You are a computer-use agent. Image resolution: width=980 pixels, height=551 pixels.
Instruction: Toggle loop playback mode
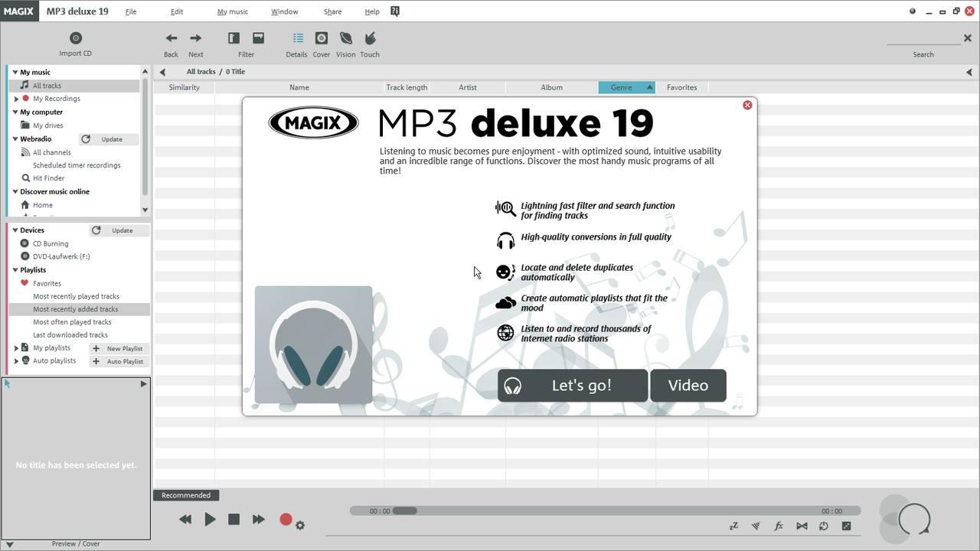[x=823, y=526]
